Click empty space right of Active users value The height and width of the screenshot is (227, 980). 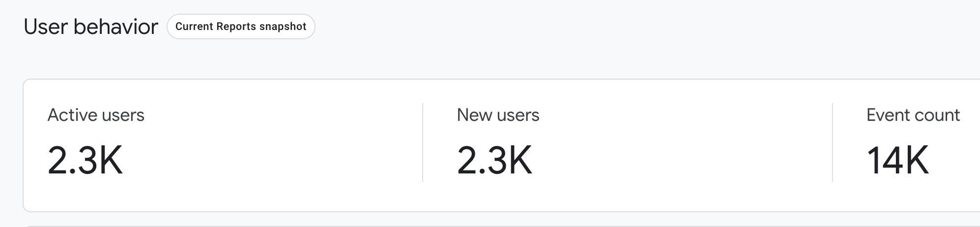270,160
